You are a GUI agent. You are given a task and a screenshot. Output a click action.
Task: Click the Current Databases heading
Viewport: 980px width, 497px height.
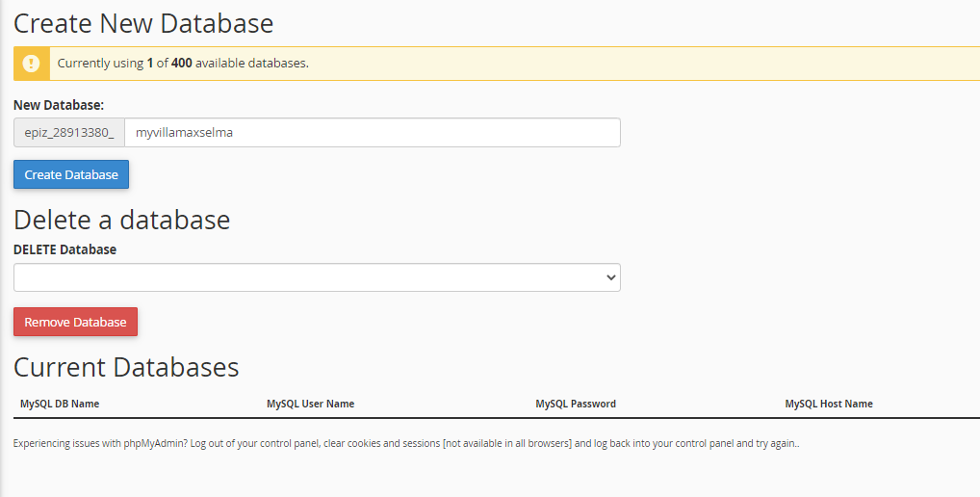(x=126, y=367)
